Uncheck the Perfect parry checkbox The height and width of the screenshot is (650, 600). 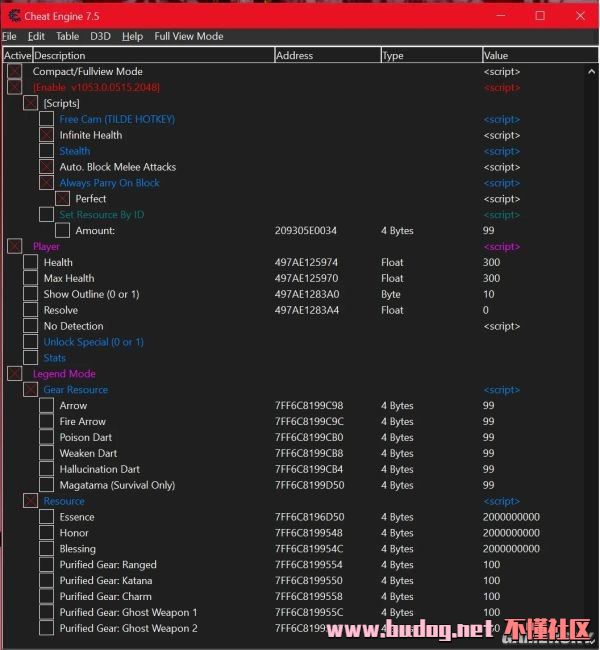point(62,199)
